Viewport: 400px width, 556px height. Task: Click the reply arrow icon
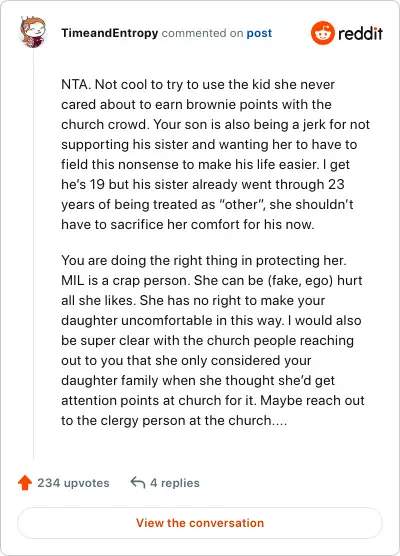tap(138, 482)
